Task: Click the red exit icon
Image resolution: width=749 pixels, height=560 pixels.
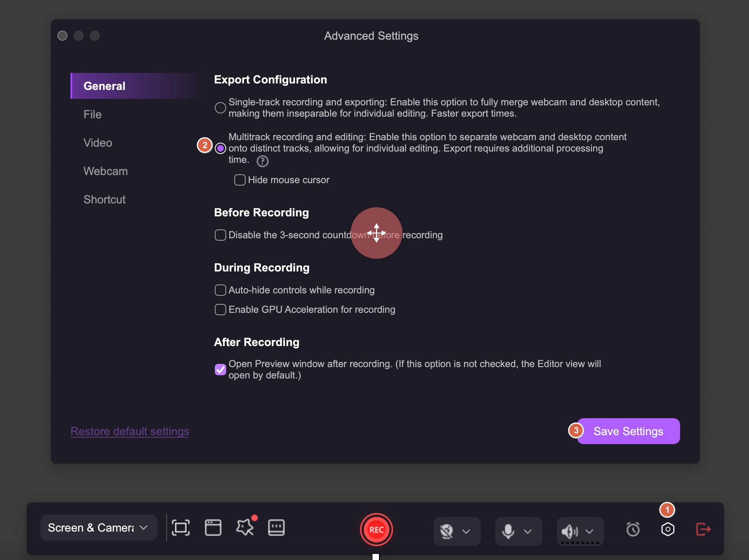Action: click(x=703, y=529)
